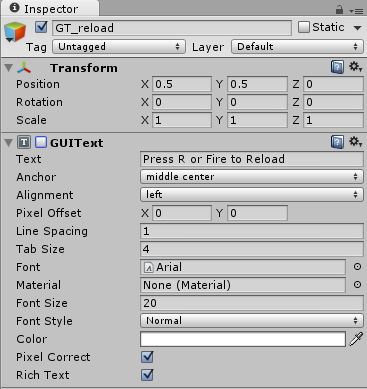This screenshot has width=367, height=389.
Task: Open the Font object picker circle
Action: (357, 267)
